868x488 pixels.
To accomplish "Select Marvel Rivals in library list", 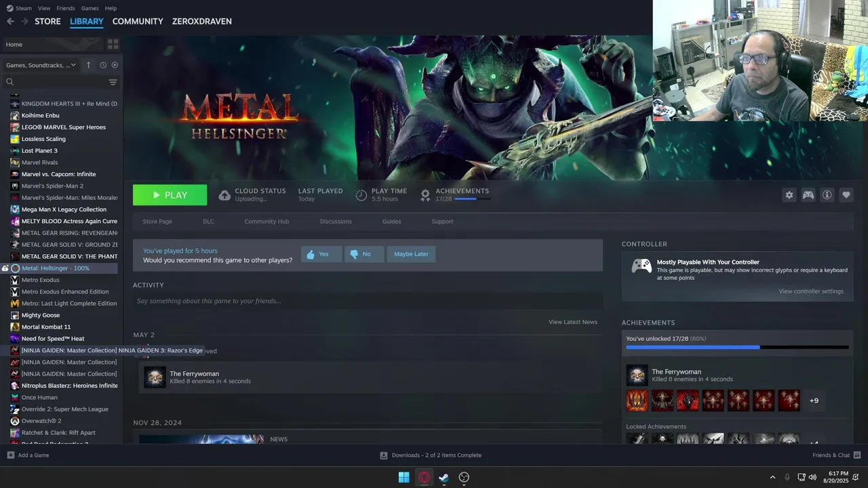I will (x=39, y=163).
